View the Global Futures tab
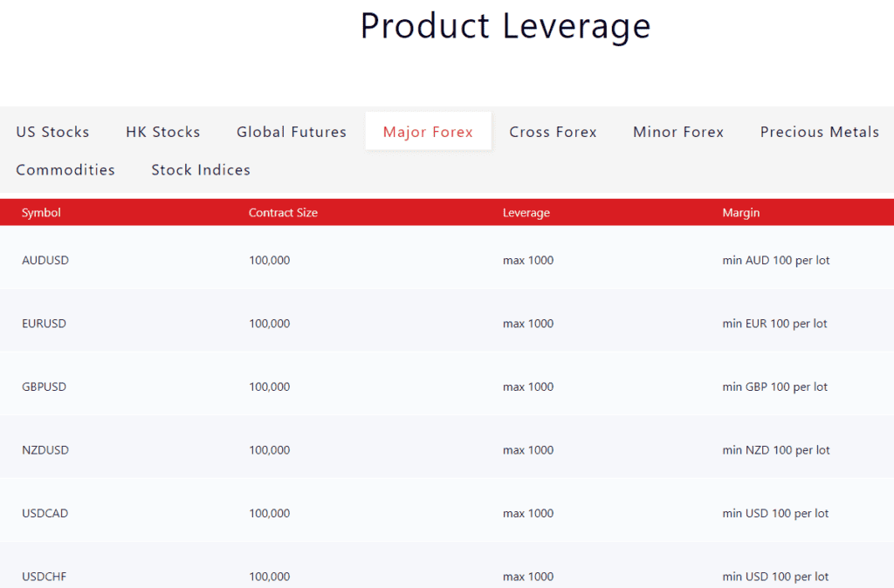 tap(291, 132)
